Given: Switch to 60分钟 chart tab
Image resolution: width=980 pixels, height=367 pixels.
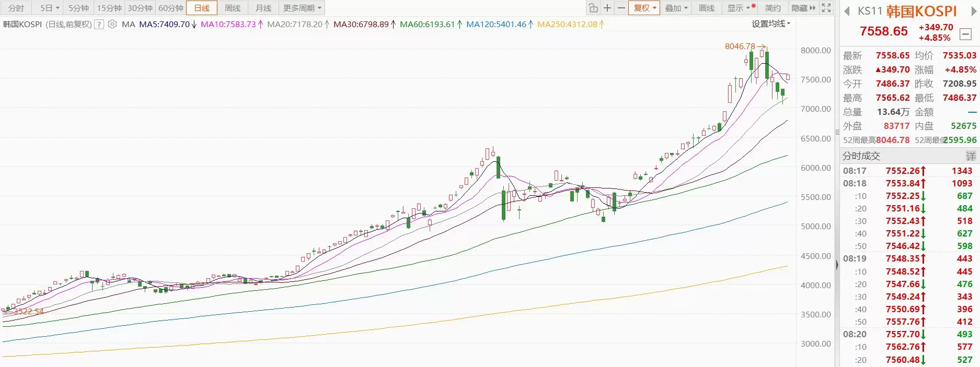Looking at the screenshot, I should [171, 8].
